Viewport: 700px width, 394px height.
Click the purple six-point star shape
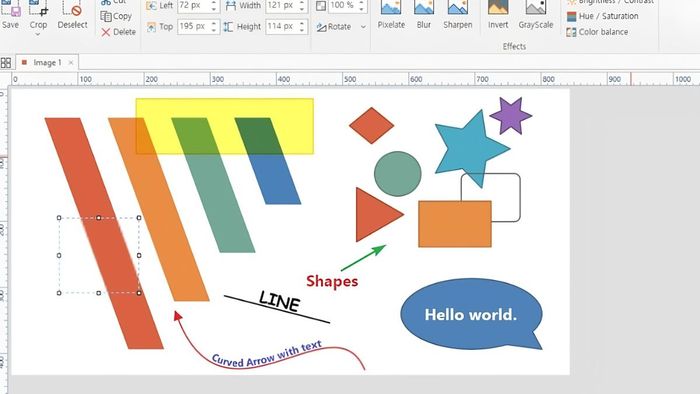point(511,116)
